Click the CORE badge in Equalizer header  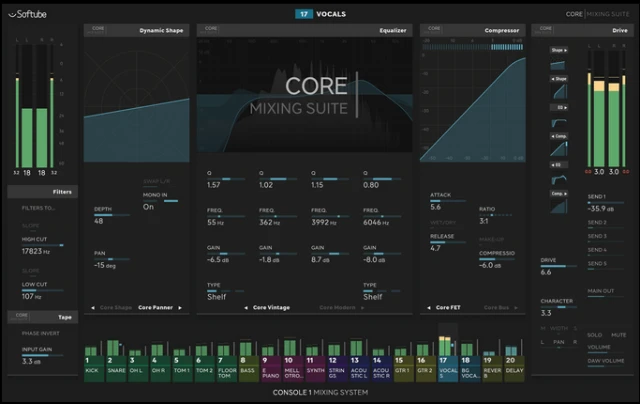coord(211,29)
